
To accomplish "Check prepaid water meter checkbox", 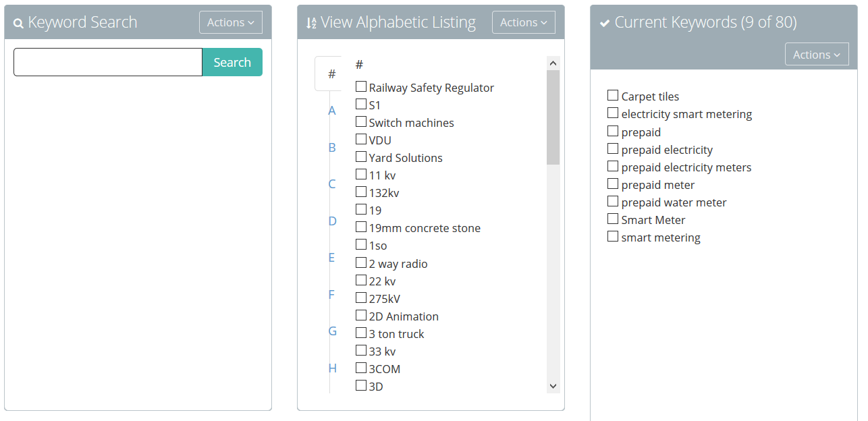I will pos(613,201).
